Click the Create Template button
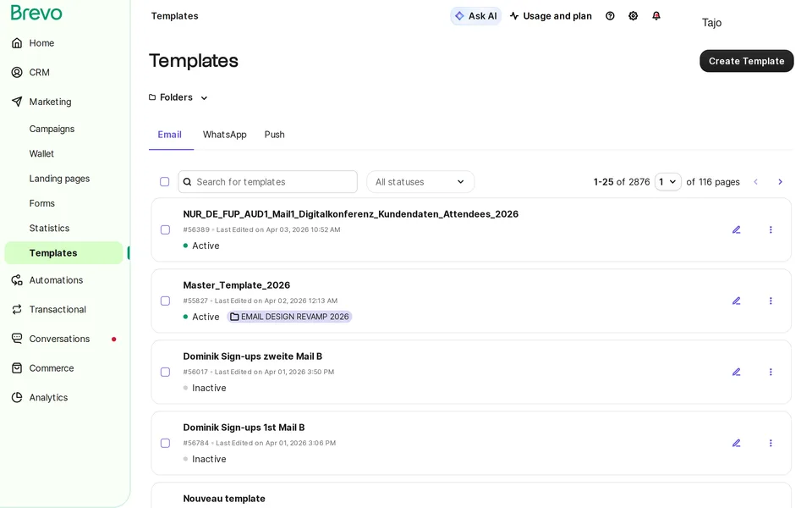Viewport: 812px width, 508px height. [x=746, y=61]
